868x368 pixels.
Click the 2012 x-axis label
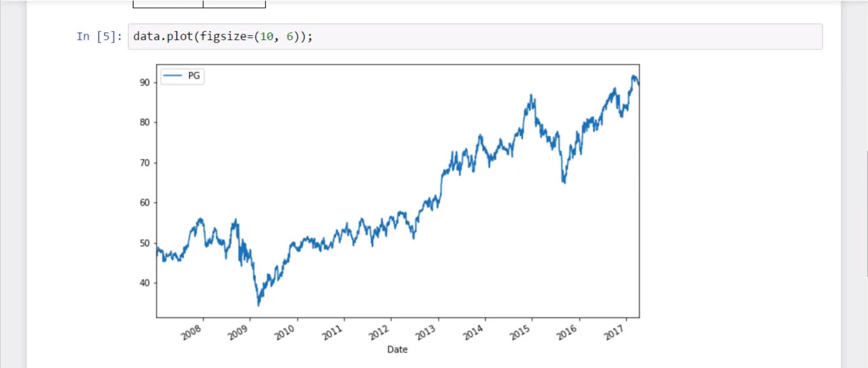(379, 332)
